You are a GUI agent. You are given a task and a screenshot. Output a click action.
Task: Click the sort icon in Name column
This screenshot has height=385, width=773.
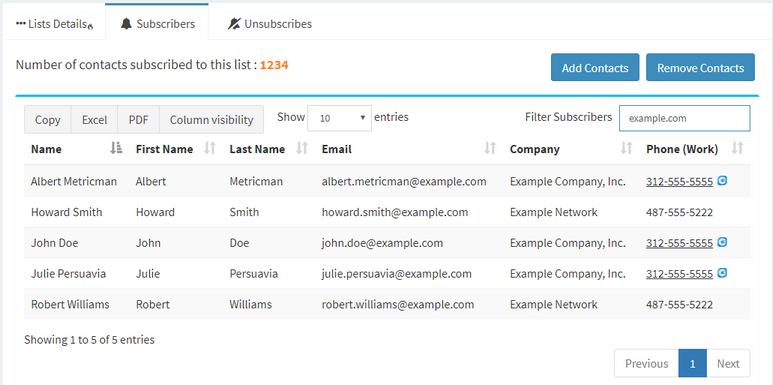(116, 148)
